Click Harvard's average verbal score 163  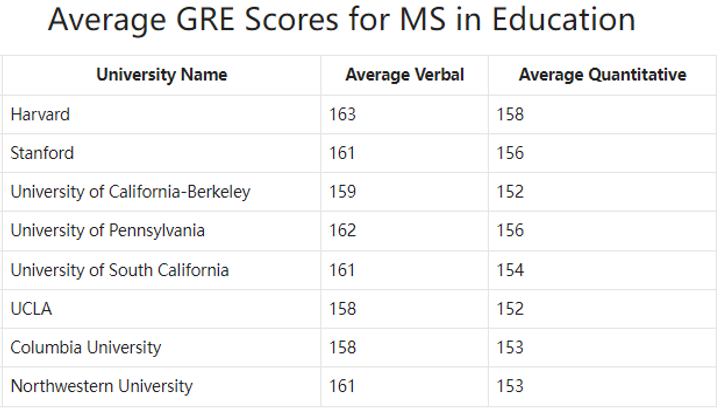tap(342, 115)
